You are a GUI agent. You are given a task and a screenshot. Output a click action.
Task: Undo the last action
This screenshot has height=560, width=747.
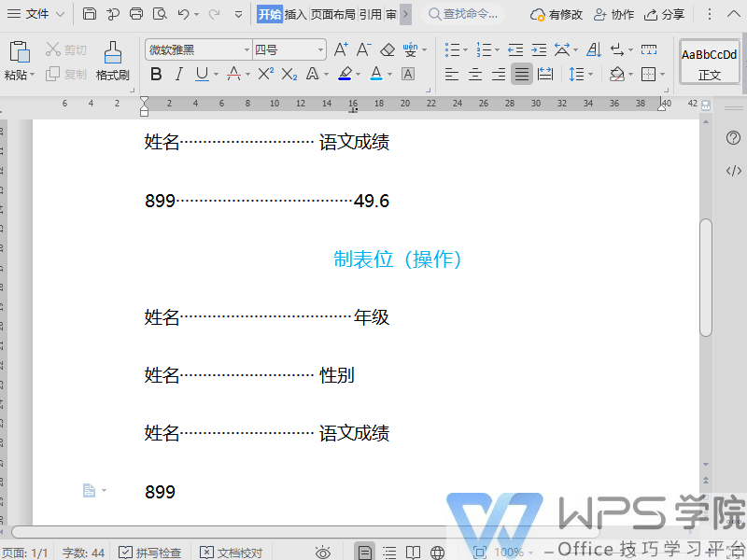pos(183,14)
